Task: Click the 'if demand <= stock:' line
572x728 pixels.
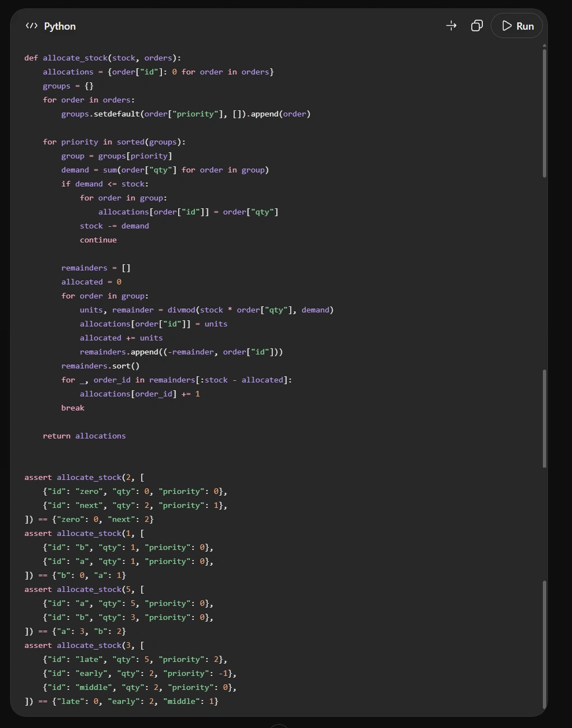Action: tap(105, 184)
